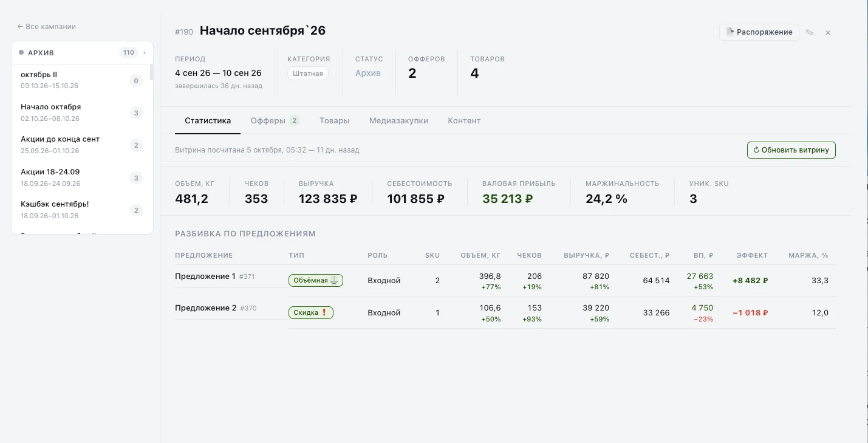This screenshot has width=868, height=443.
Task: Switch to the Офферы tab
Action: pyautogui.click(x=275, y=120)
